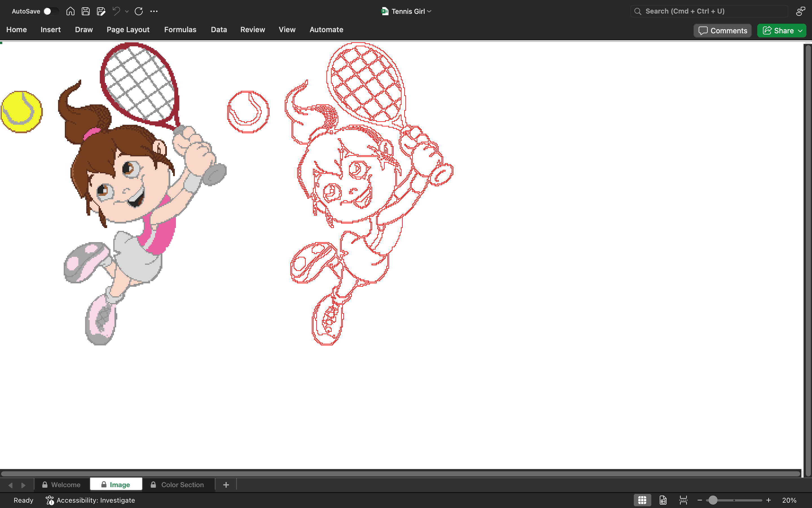Click the colored tennis racket head

[x=139, y=84]
